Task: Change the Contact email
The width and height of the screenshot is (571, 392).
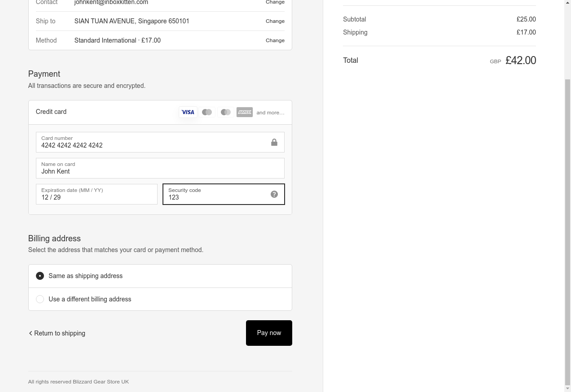Action: pyautogui.click(x=275, y=2)
